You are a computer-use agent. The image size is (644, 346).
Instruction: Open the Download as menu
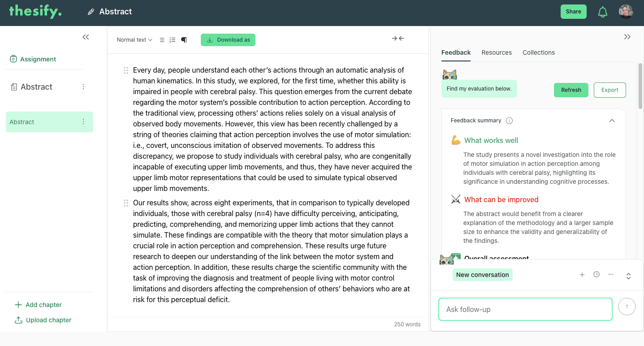coord(228,40)
